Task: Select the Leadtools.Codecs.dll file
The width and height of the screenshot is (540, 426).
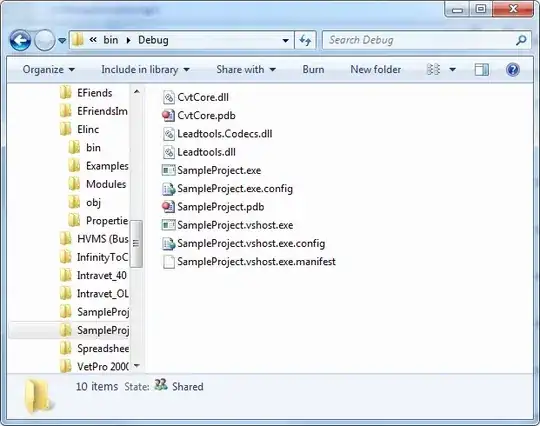Action: click(x=217, y=134)
